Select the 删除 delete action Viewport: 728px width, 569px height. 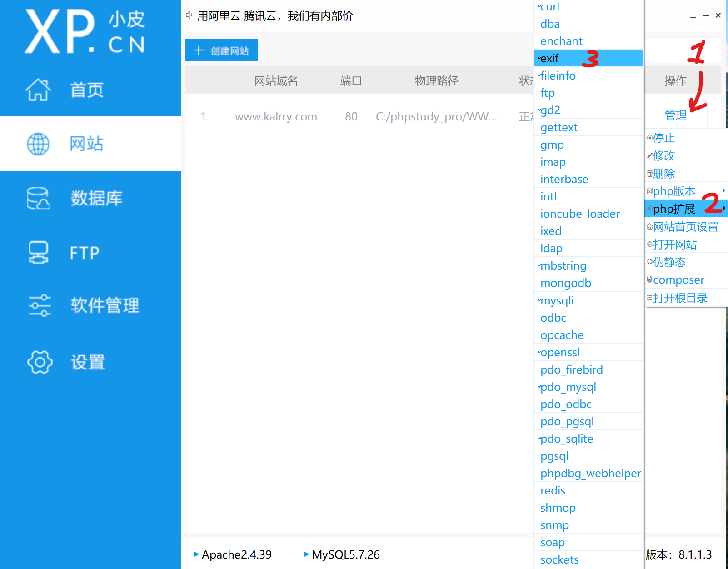664,173
